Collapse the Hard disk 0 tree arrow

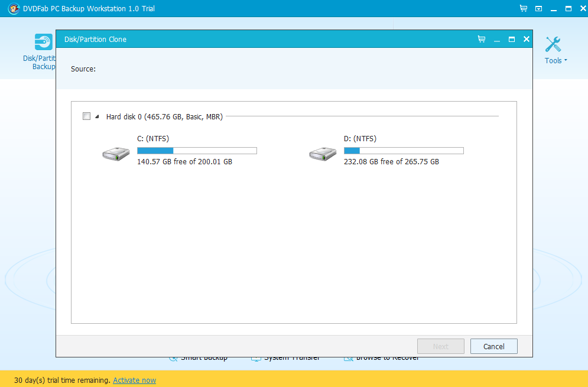pos(97,116)
